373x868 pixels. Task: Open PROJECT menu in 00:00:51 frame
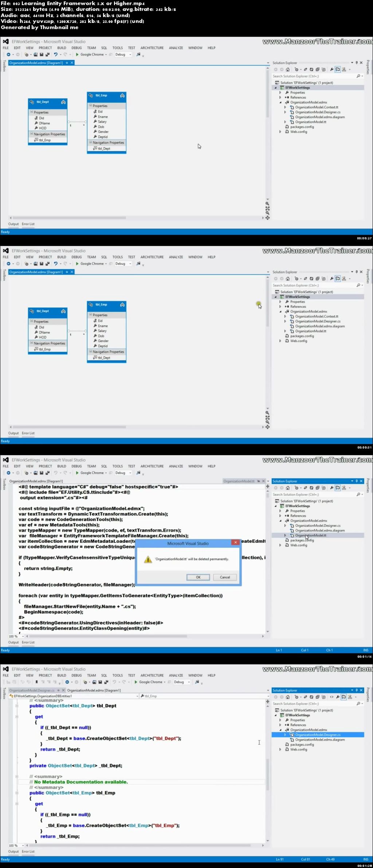[x=45, y=257]
